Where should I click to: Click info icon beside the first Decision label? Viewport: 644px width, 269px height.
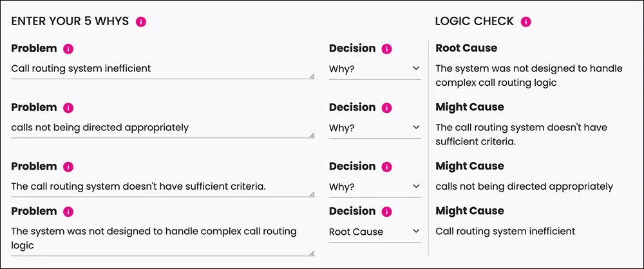click(386, 48)
